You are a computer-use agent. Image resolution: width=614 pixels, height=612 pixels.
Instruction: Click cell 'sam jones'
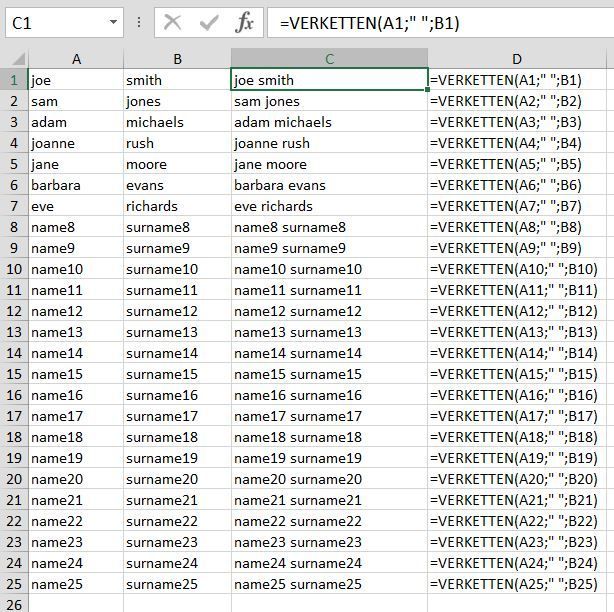pos(329,101)
